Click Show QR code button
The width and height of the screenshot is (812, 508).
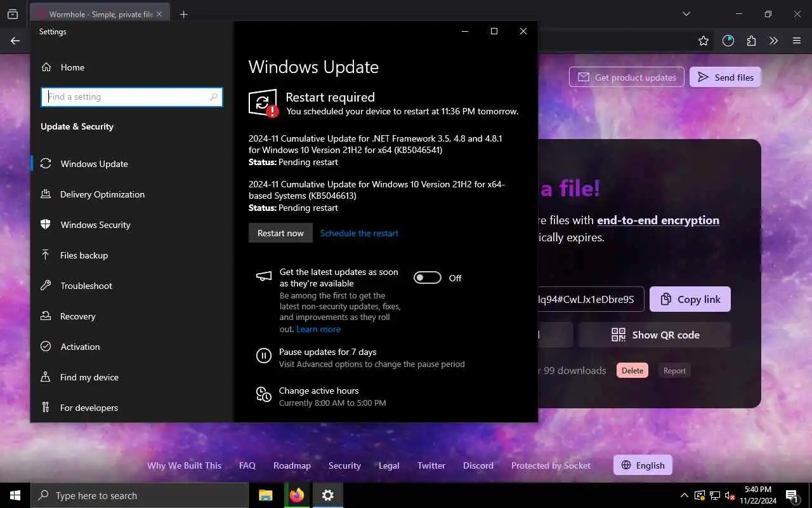(655, 335)
